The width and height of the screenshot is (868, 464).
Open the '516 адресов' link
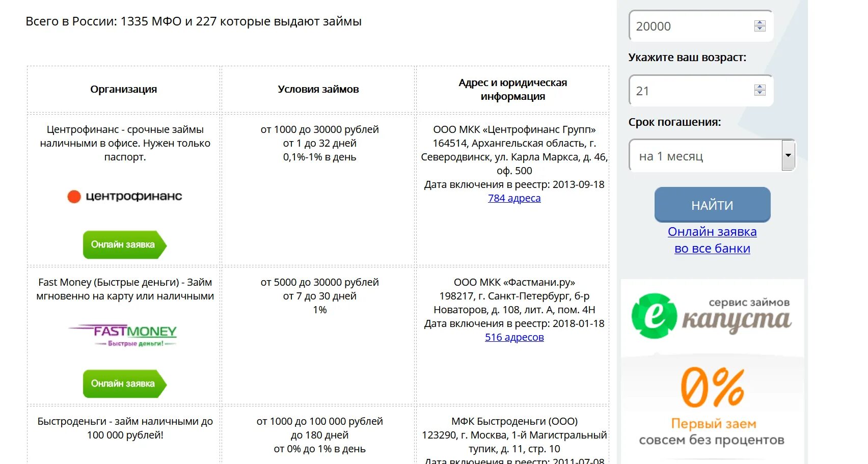tap(514, 337)
